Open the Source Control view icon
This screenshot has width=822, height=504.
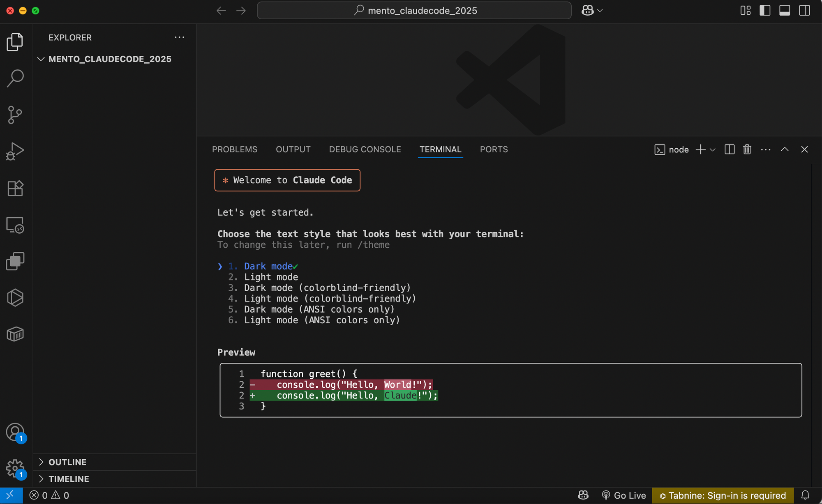click(x=15, y=115)
